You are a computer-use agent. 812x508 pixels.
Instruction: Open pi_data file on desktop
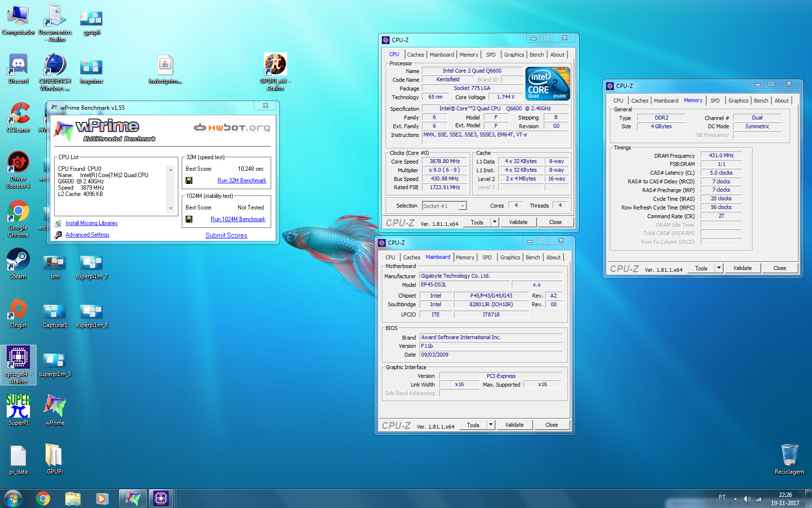click(18, 460)
